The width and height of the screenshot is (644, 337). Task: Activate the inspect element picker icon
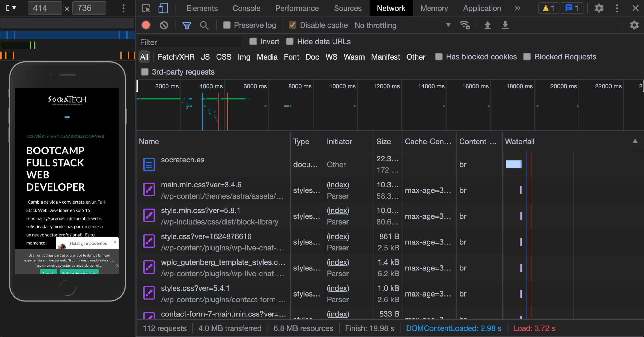coord(146,8)
